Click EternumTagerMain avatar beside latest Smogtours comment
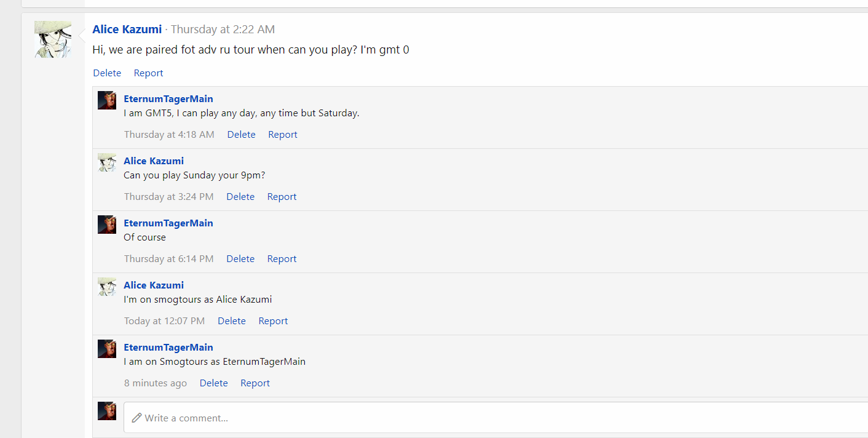This screenshot has height=438, width=868. click(x=107, y=349)
